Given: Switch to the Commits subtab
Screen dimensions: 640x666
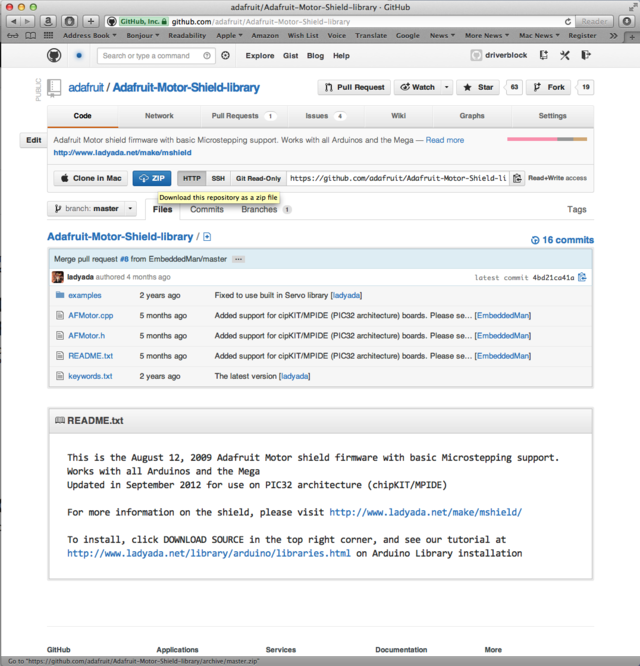Looking at the screenshot, I should click(207, 209).
